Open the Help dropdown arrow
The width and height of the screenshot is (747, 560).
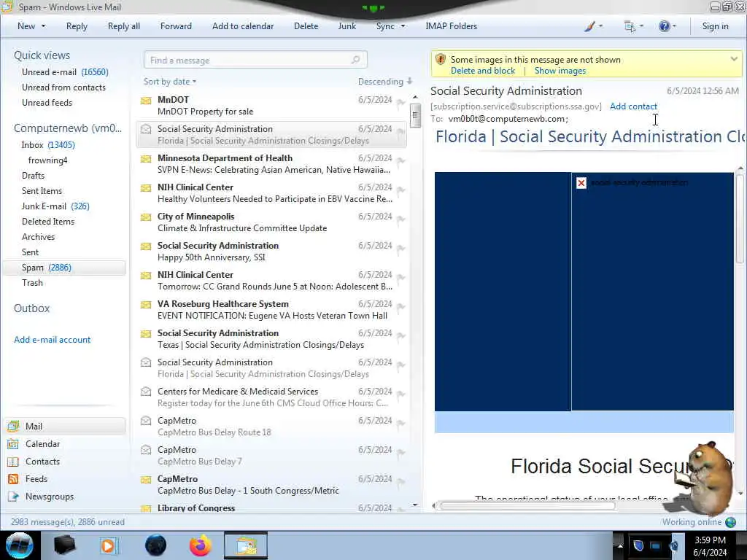point(674,26)
